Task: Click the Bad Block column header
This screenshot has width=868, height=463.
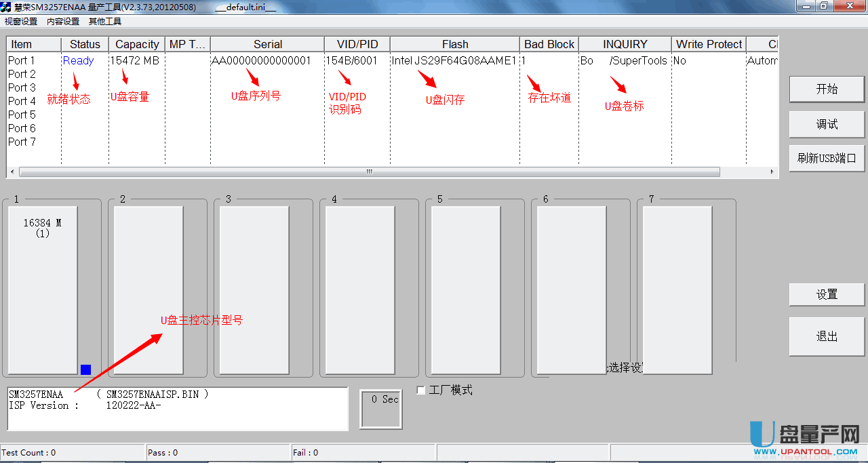Action: click(549, 44)
